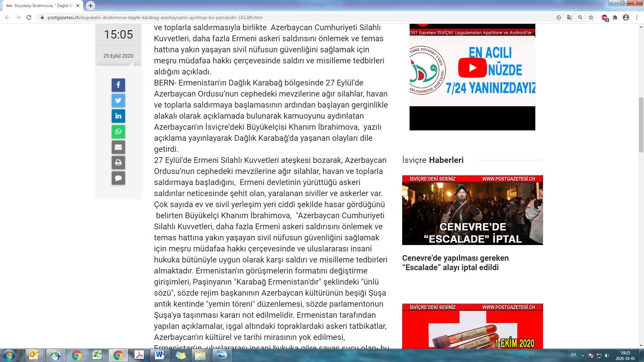The image size is (644, 362).
Task: Click the scrollbar up arrow
Action: pos(641,26)
